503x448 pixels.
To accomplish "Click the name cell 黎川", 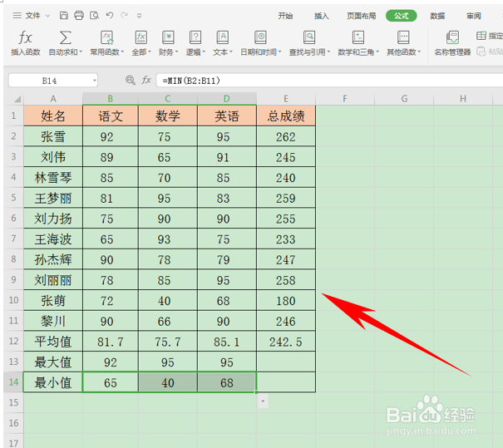I will pyautogui.click(x=53, y=321).
